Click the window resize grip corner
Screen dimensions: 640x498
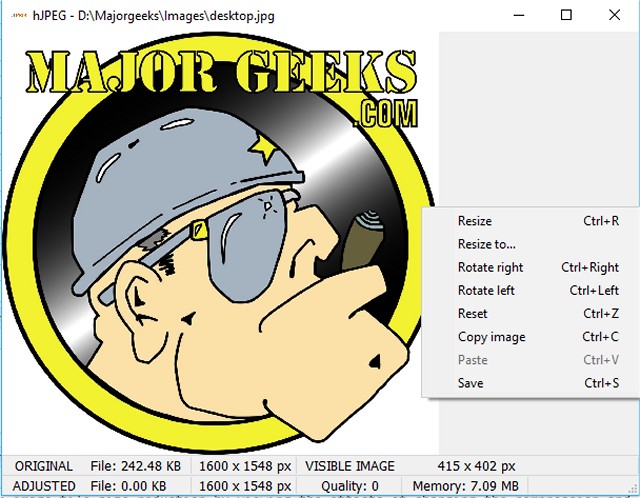(x=633, y=488)
